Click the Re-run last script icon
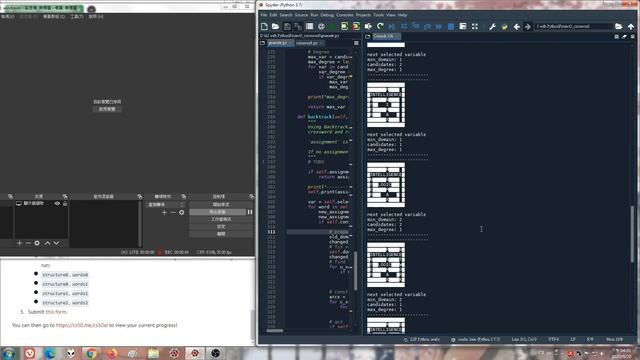640x360 pixels. [x=380, y=27]
